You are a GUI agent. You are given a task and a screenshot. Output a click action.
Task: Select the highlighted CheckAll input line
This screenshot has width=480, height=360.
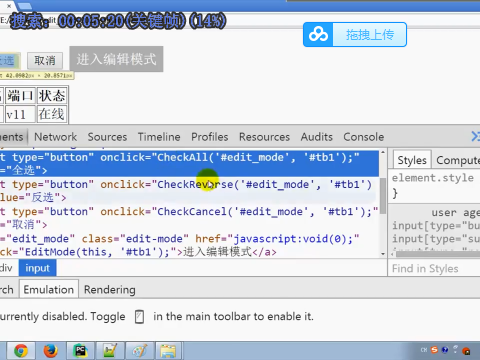[189, 164]
